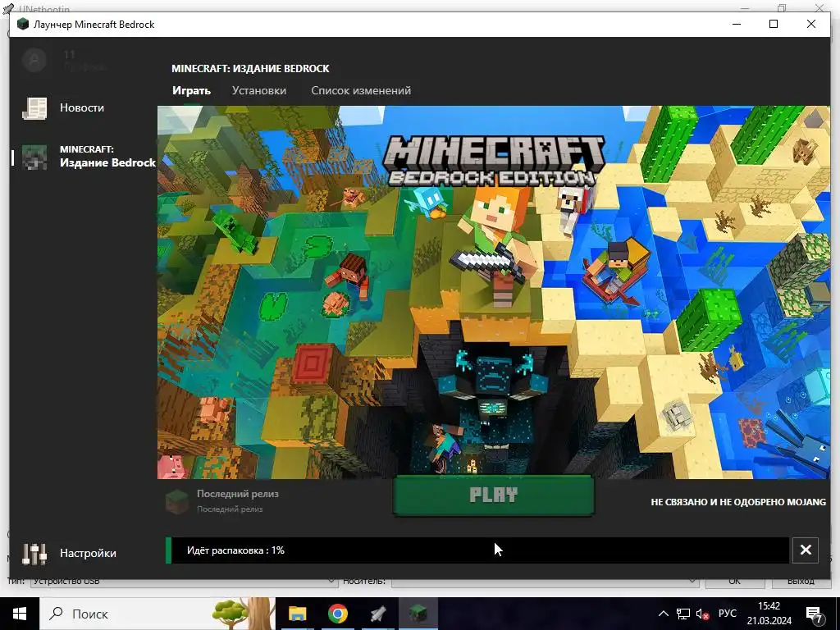Open the Установки tab

258,90
